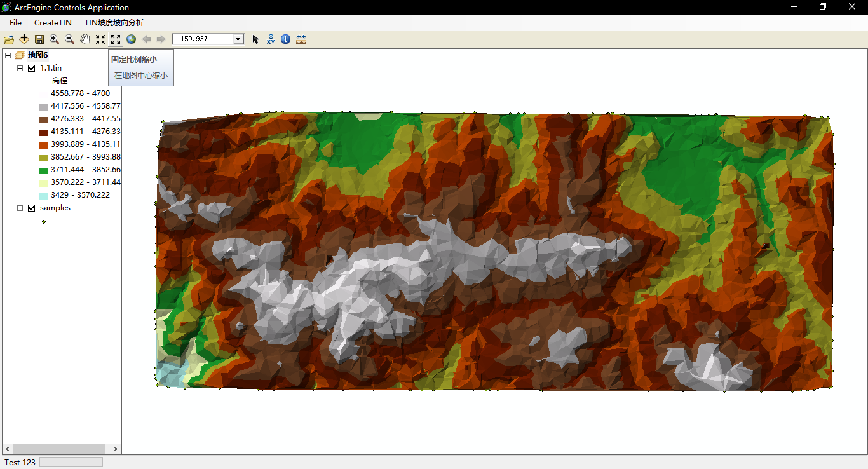Toggle visibility of 1.1.tin layer
The image size is (868, 469).
click(32, 68)
